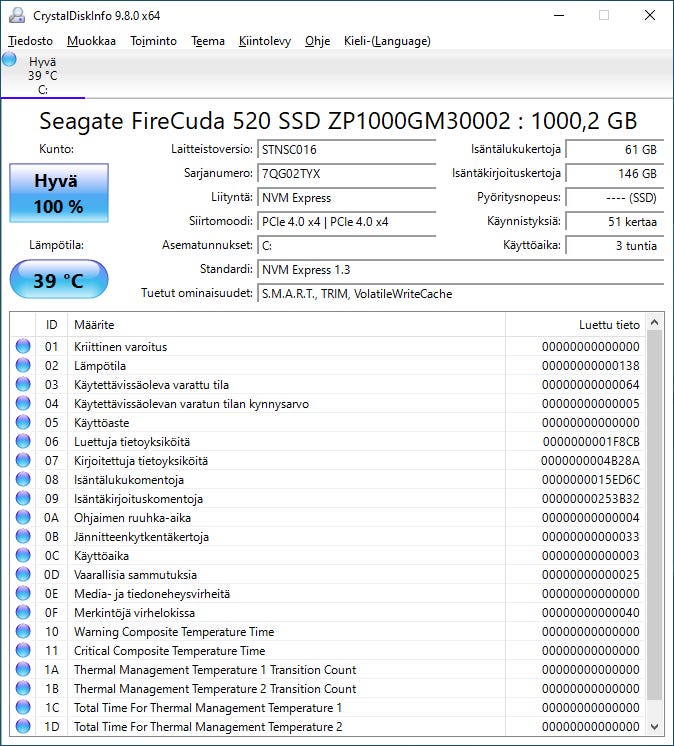Click Pyöritysnopeus value ---- (SSD)

(x=615, y=198)
